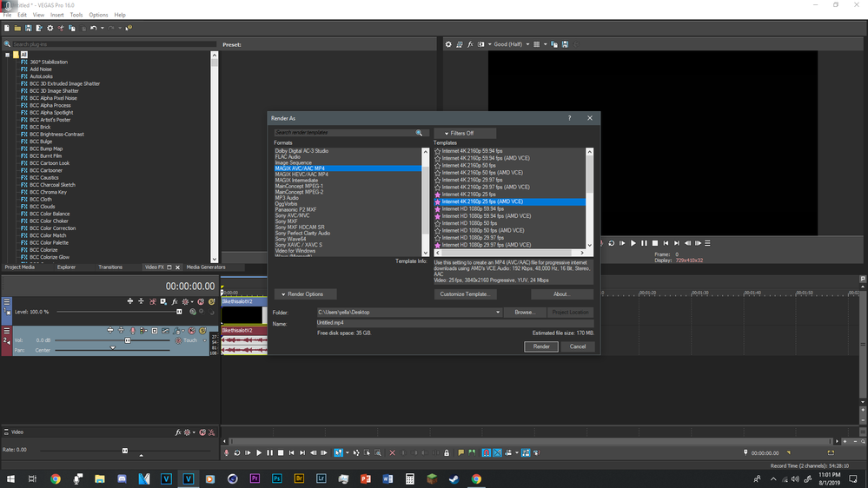
Task: Switch to the Transitions tab
Action: click(110, 267)
